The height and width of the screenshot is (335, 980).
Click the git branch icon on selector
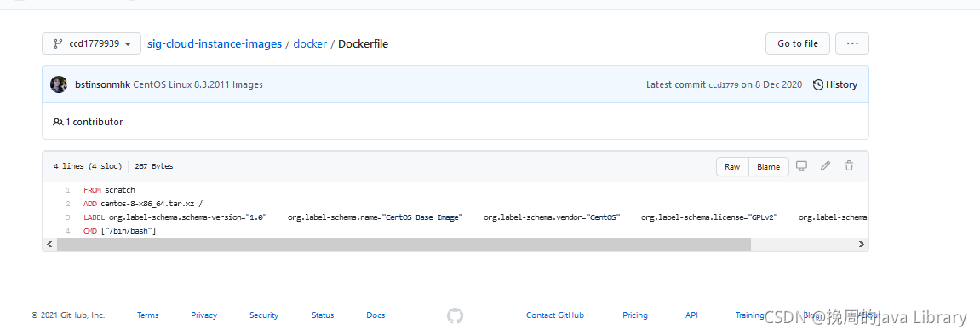[58, 43]
